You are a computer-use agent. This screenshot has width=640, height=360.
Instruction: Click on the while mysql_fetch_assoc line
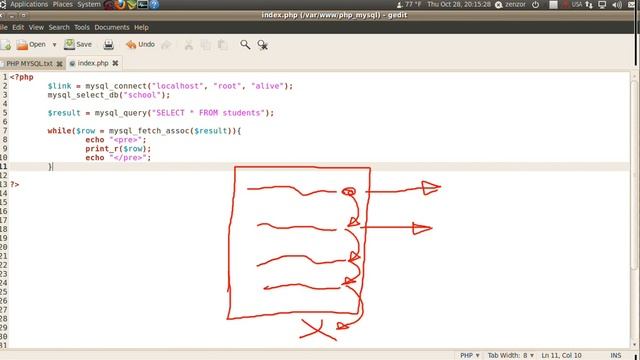(144, 131)
